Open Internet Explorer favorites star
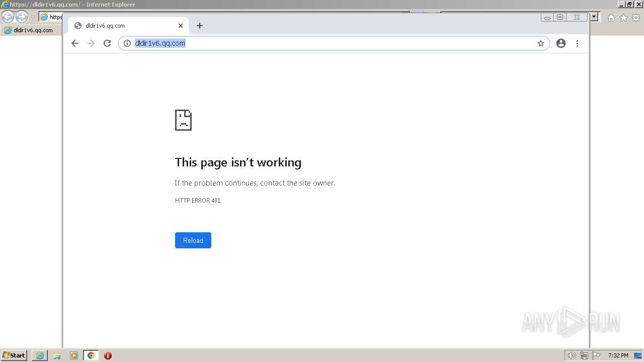644x362 pixels. pos(623,18)
